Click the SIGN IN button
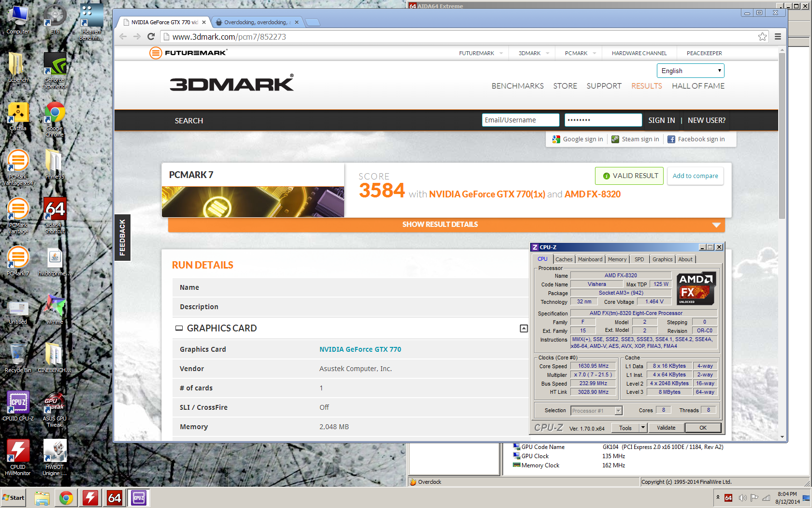 pyautogui.click(x=662, y=120)
